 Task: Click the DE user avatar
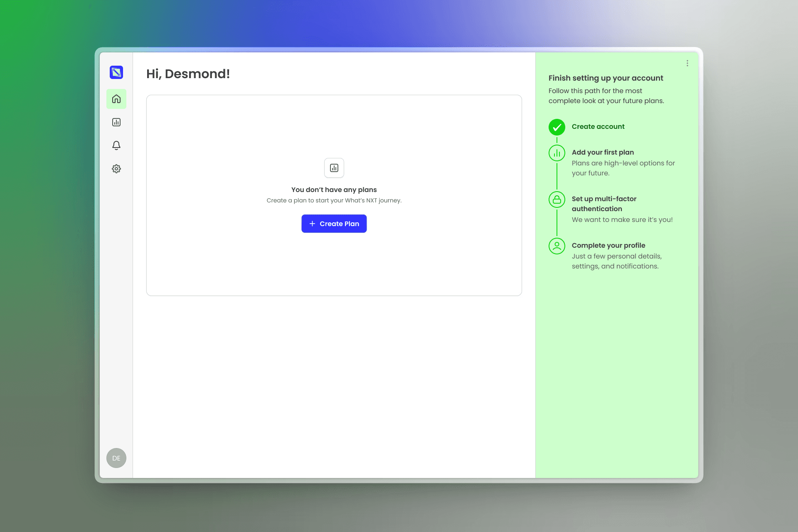tap(116, 458)
